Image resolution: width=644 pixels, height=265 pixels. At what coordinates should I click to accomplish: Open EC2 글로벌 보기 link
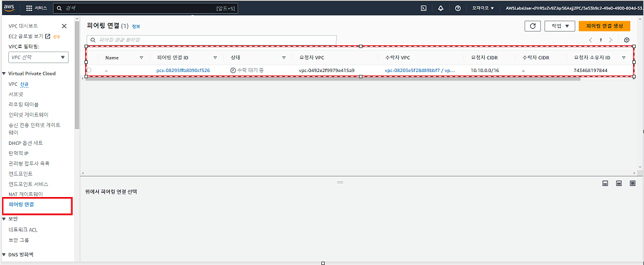(26, 36)
